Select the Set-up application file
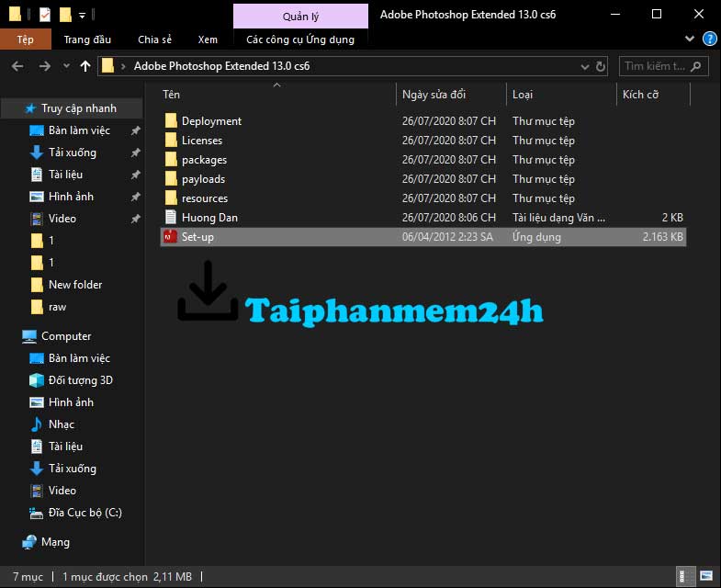Screen dimensions: 721x588 click(x=423, y=237)
